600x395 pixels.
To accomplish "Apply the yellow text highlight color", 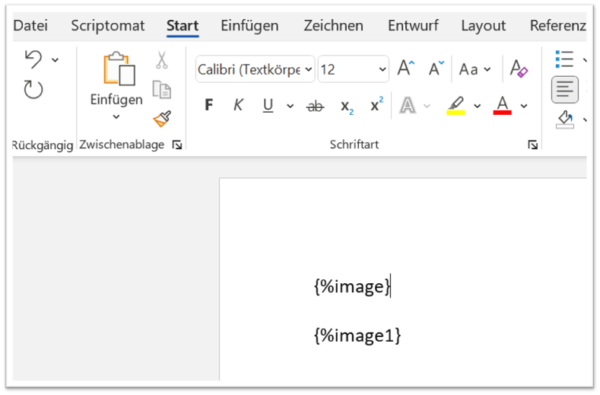I will tap(456, 105).
